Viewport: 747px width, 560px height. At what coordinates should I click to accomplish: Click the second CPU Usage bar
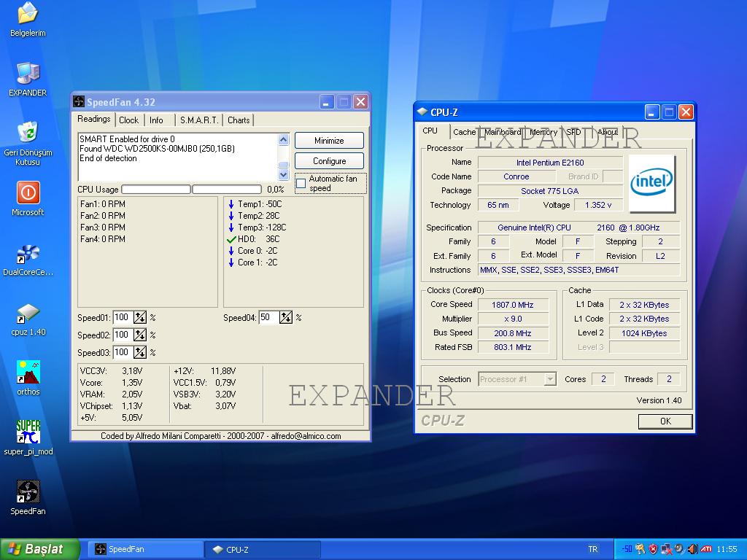[x=227, y=190]
